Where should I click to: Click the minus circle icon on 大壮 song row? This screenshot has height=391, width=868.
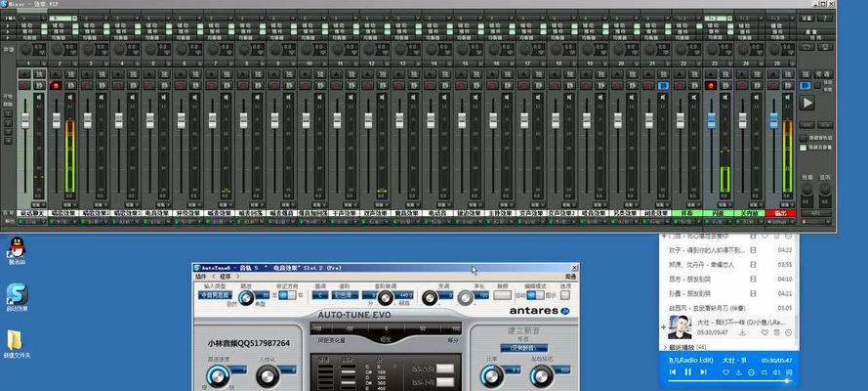[789, 332]
